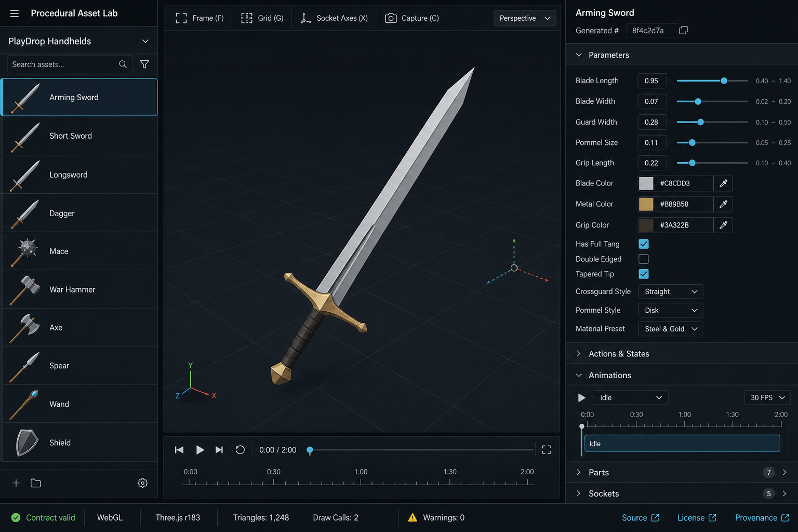Open the folder icon in sidebar footer
Screen dimensions: 798x532
36,483
